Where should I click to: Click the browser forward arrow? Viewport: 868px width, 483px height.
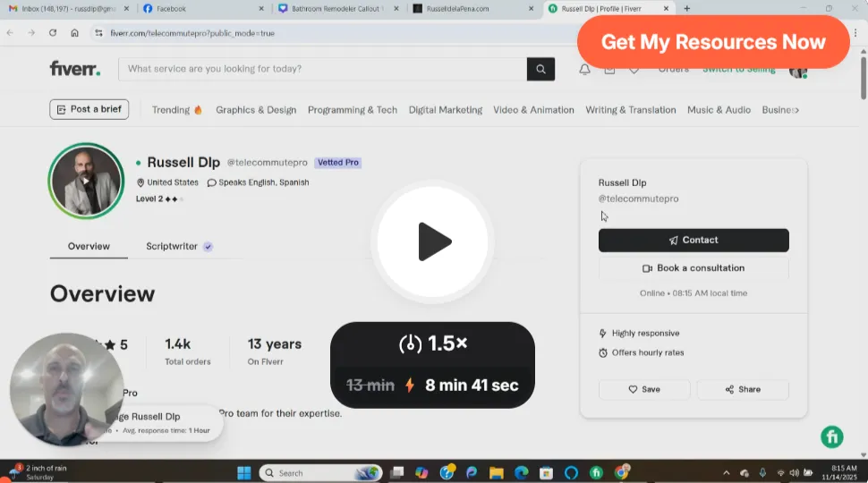tap(31, 33)
